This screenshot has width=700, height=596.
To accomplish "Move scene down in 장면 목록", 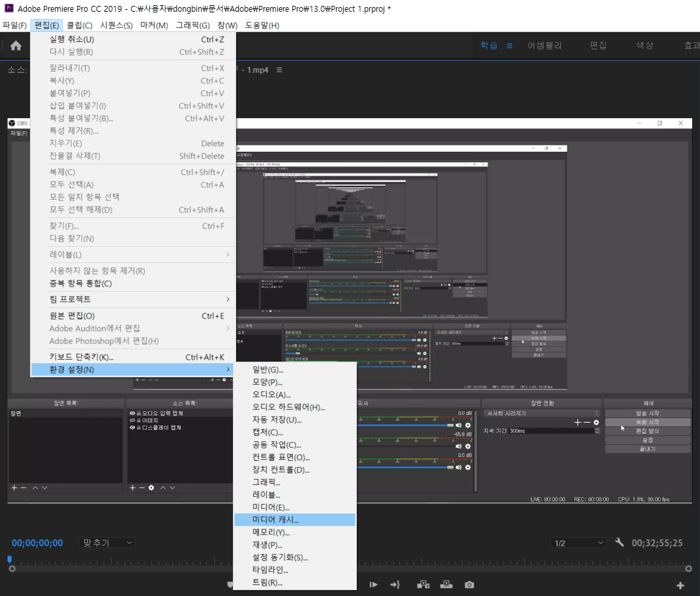I will (44, 488).
